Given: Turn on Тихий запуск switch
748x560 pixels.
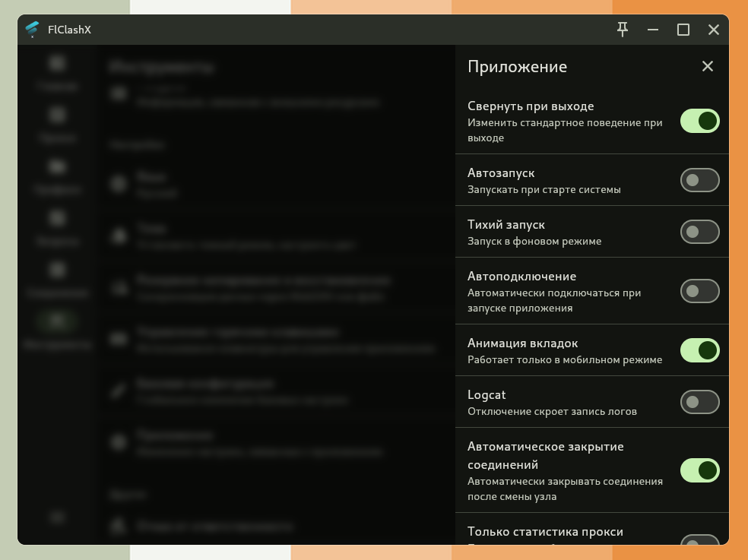Looking at the screenshot, I should [x=699, y=232].
